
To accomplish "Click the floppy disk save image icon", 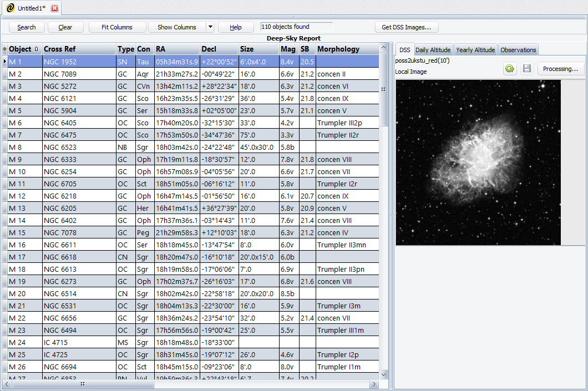I will pos(526,69).
